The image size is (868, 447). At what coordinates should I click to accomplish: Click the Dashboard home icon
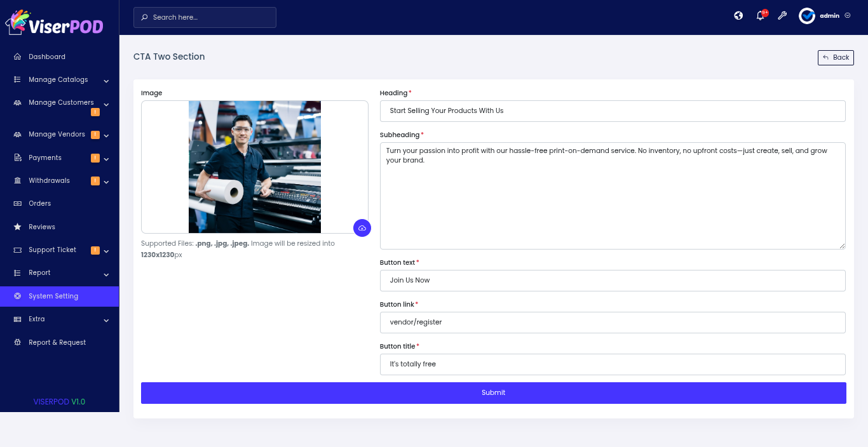tap(18, 57)
